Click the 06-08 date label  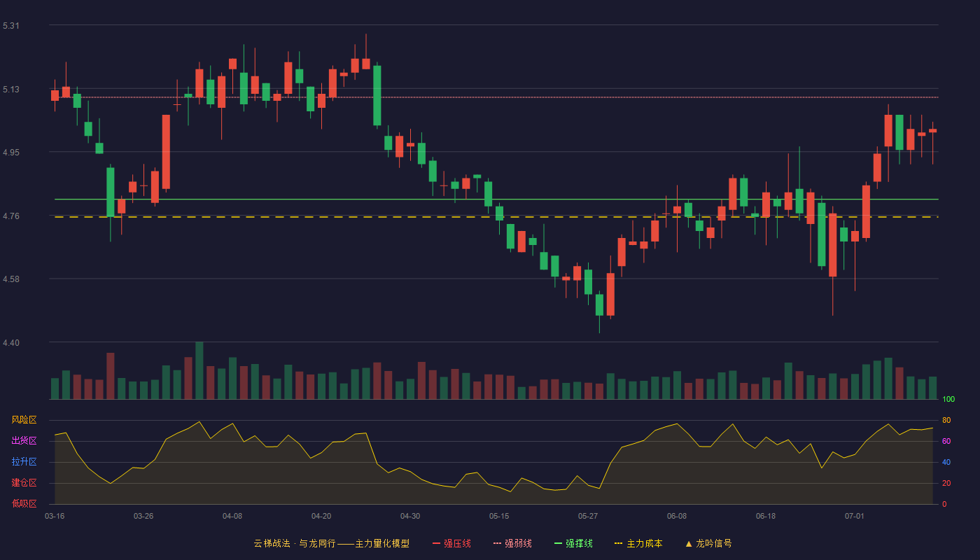pos(677,516)
